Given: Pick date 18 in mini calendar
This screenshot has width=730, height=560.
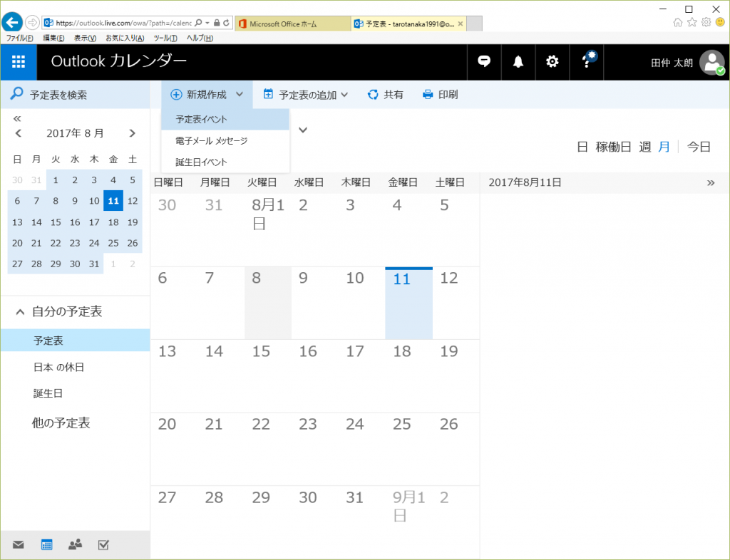Looking at the screenshot, I should (113, 222).
